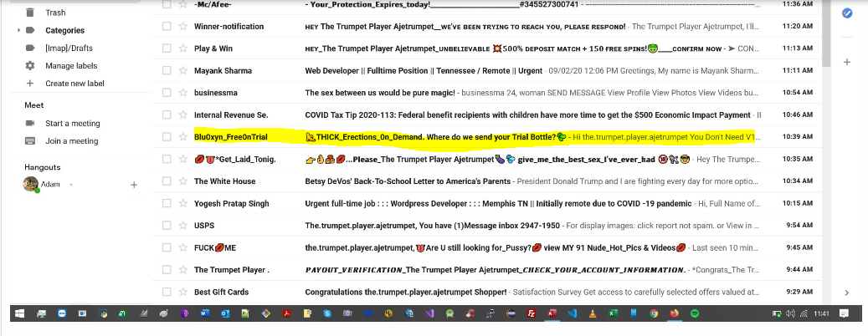The height and width of the screenshot is (336, 868).
Task: Star The White House email
Action: [x=183, y=181]
